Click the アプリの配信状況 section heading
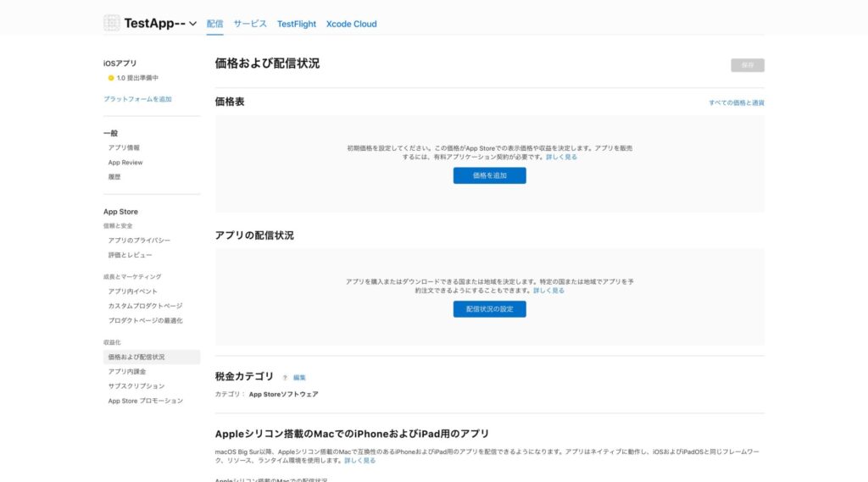 (254, 235)
